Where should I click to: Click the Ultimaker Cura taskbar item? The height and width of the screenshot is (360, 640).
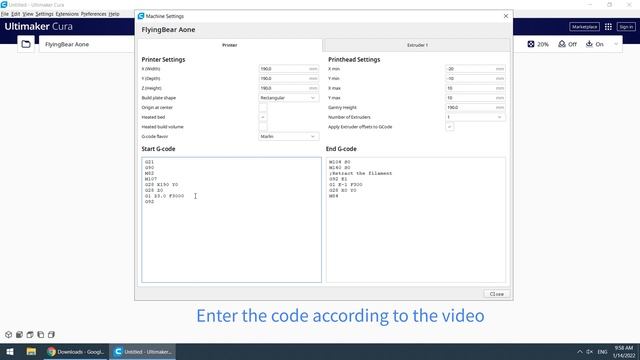(x=143, y=352)
